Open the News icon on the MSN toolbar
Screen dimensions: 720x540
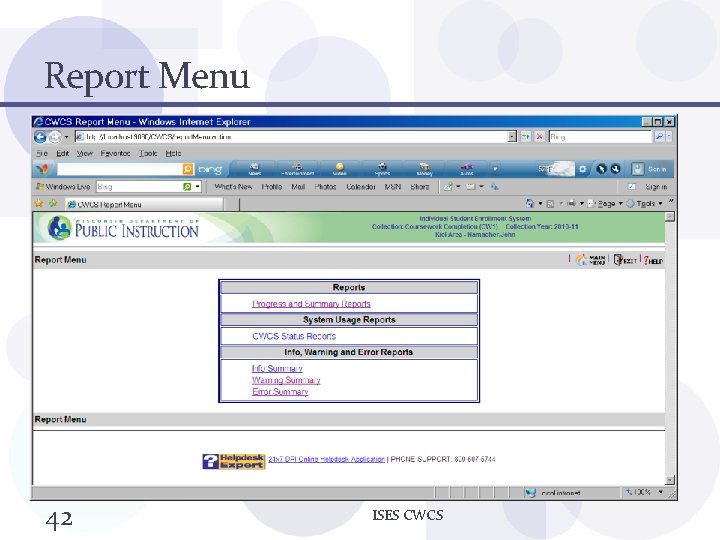click(254, 169)
